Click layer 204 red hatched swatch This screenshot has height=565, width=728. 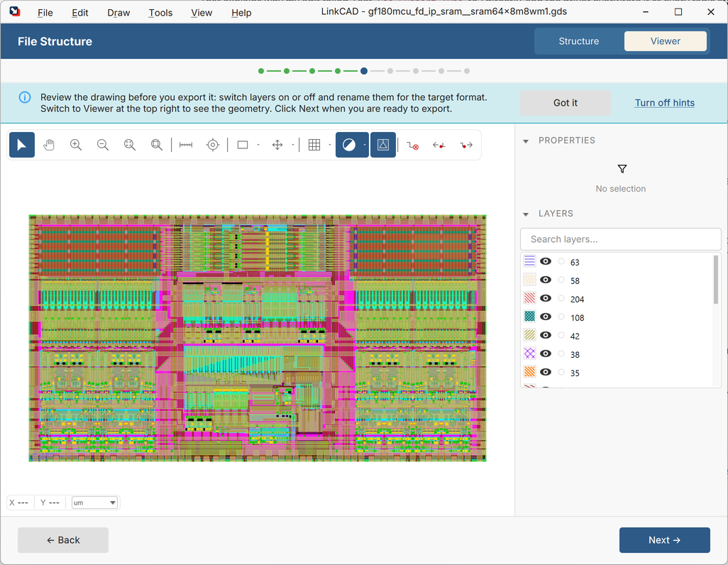pos(529,298)
